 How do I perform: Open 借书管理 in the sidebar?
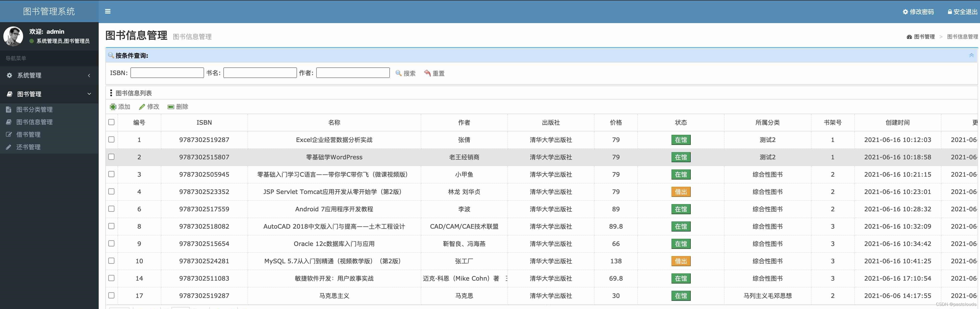point(28,134)
